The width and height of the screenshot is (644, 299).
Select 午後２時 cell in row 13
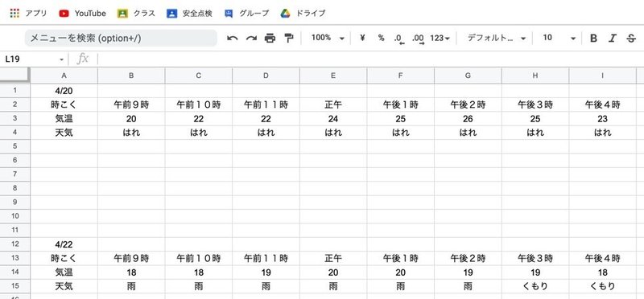tap(468, 258)
